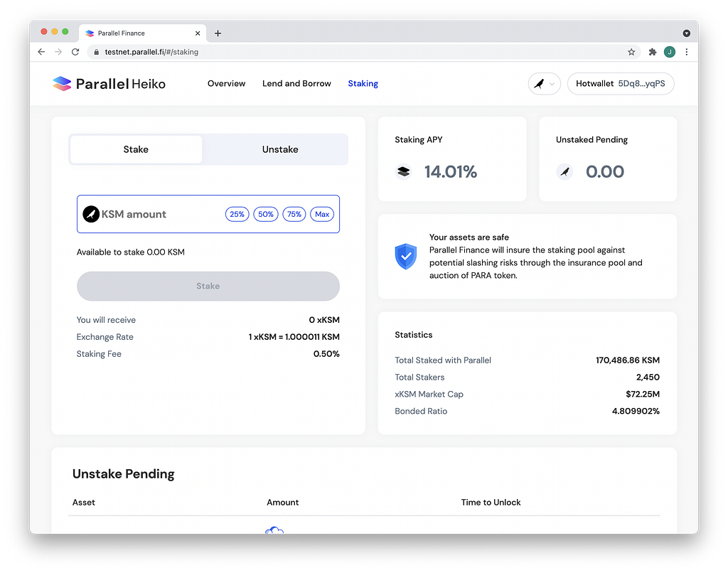Click the Parallel Heiko logo
Viewport: 728px width, 573px height.
pos(109,84)
